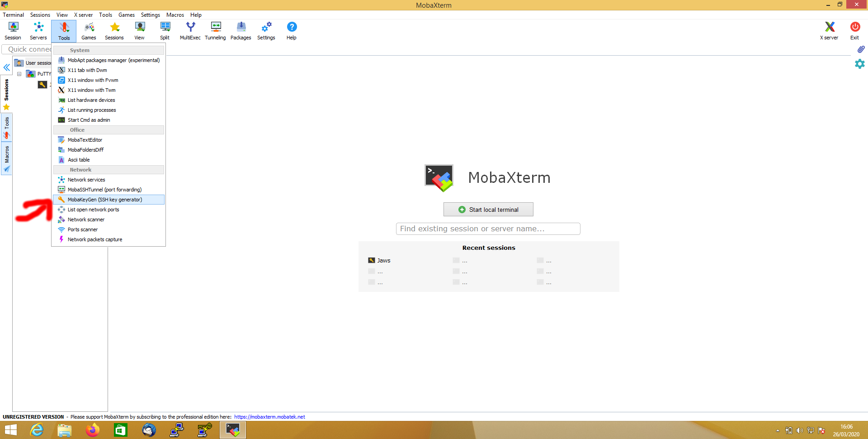Open Ascii table entry
Screen dimensions: 868x439
click(108, 160)
